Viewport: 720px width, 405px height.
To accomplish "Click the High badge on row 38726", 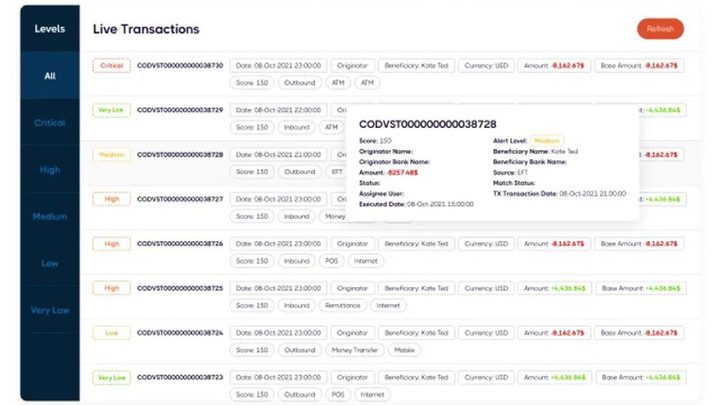I will point(112,244).
